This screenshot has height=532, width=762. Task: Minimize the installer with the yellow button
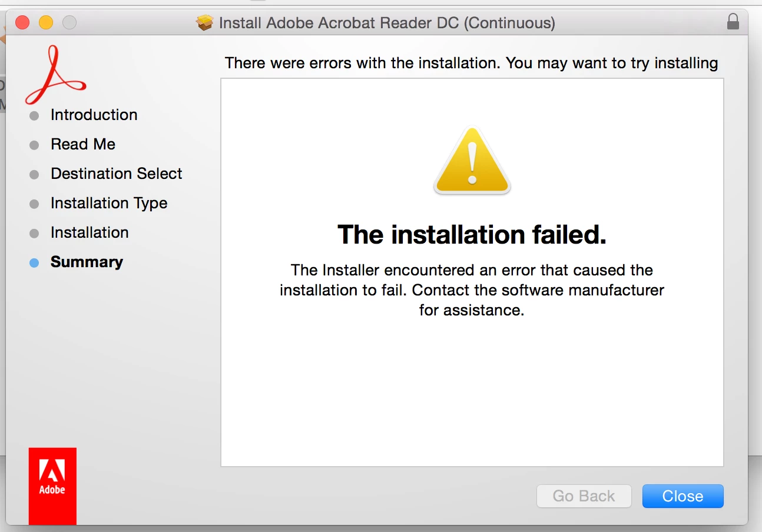point(46,22)
